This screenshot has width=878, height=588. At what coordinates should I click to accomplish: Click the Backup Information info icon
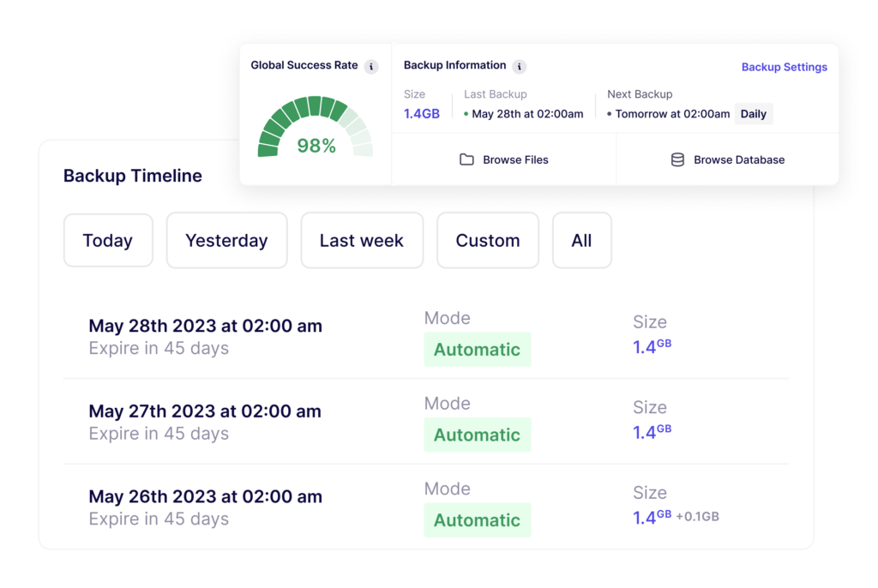(x=521, y=66)
